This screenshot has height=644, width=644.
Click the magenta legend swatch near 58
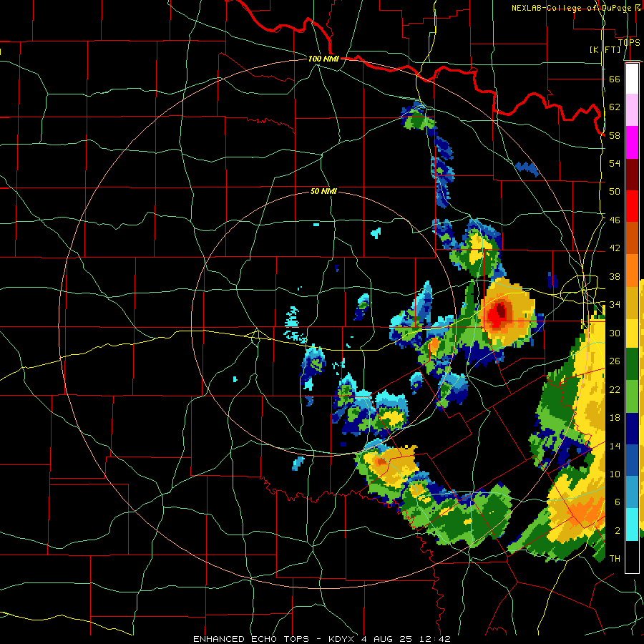pos(632,142)
